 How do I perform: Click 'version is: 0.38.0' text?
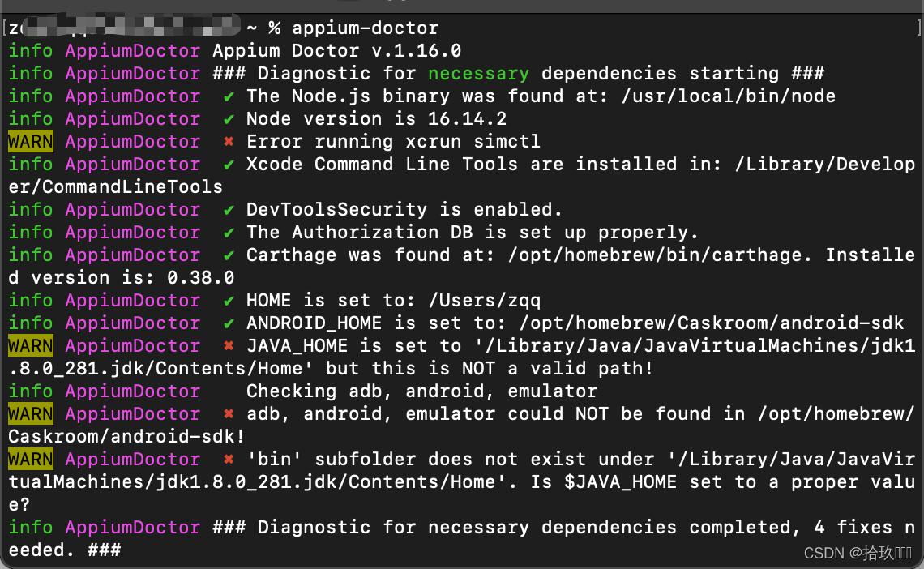(133, 277)
